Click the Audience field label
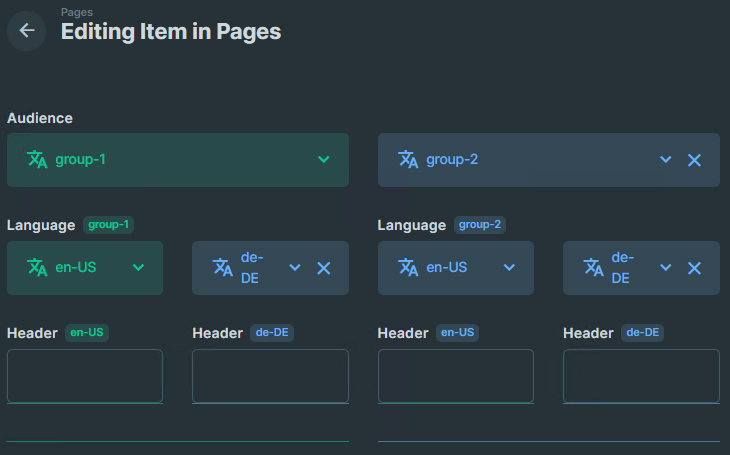 [x=40, y=118]
